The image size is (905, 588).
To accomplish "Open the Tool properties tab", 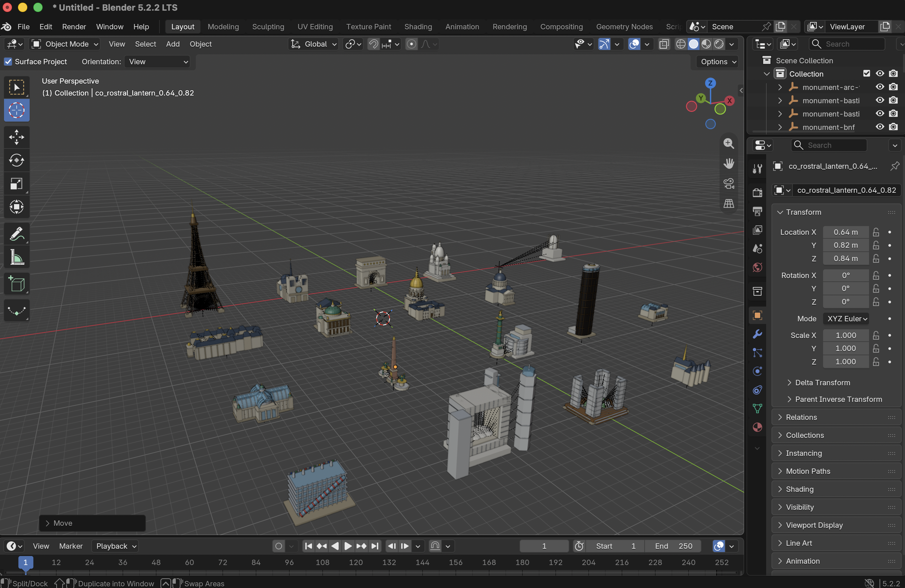I will (757, 168).
